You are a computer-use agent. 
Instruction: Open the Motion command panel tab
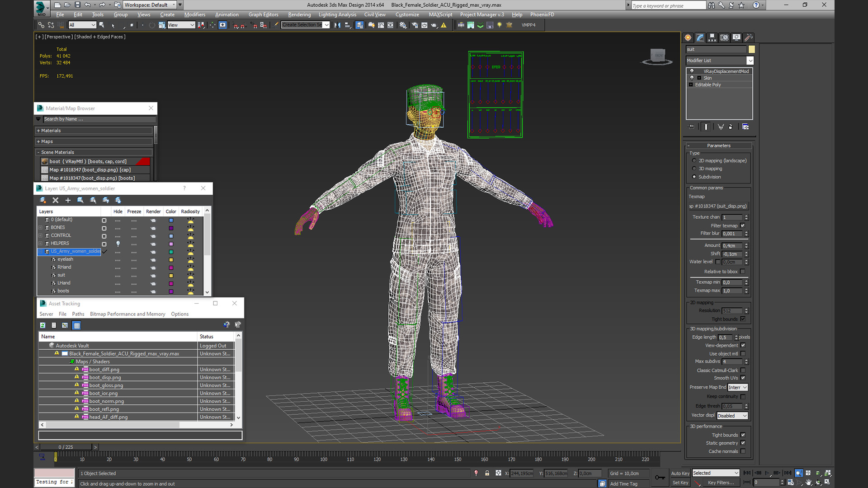coord(724,38)
